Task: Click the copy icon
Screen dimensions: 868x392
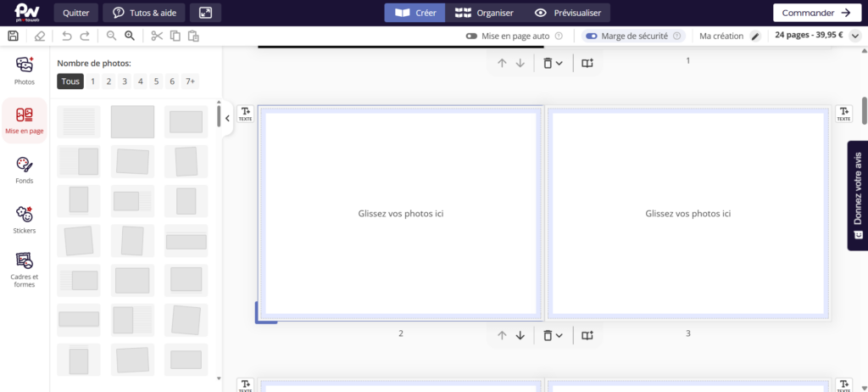Action: 175,36
